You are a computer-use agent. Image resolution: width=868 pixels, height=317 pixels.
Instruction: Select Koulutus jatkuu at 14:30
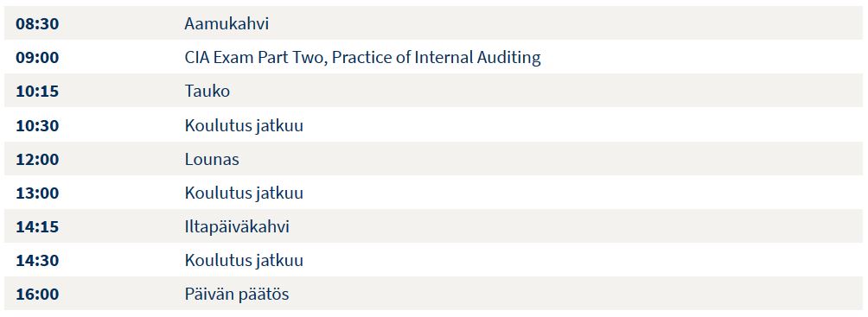pos(244,261)
